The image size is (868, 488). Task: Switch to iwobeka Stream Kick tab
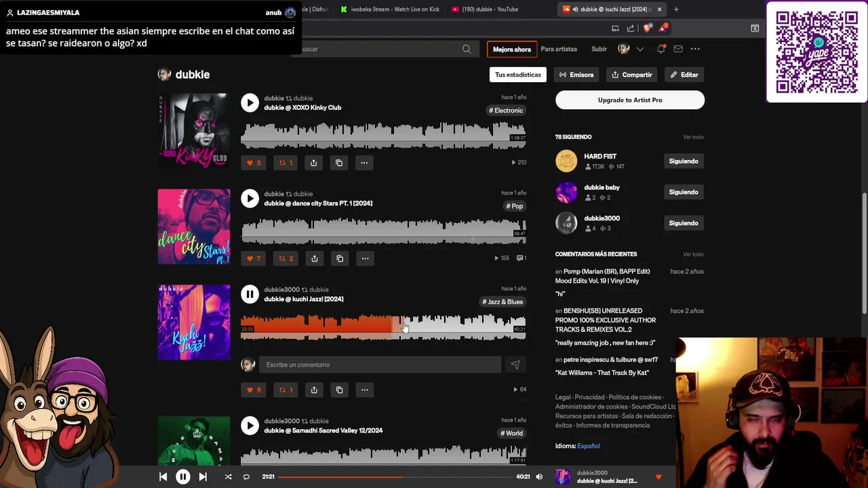pyautogui.click(x=390, y=9)
